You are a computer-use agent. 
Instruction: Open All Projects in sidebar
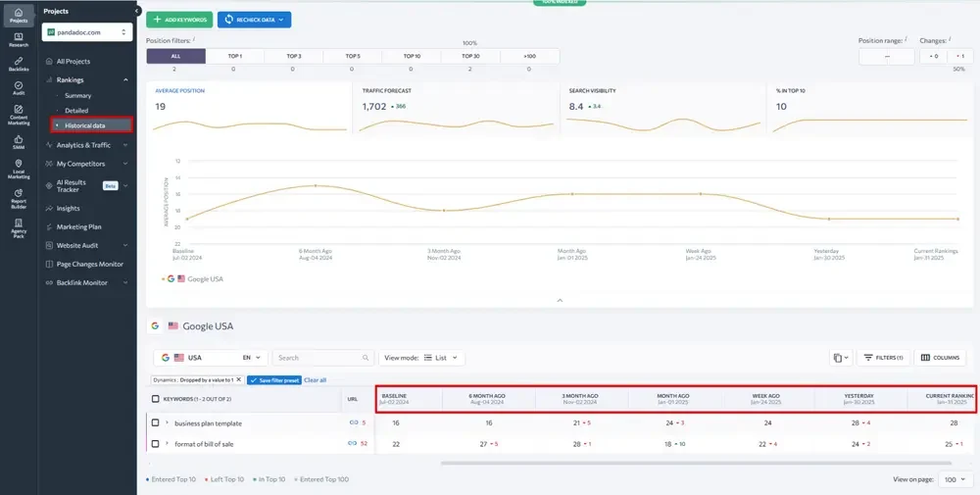coord(73,61)
